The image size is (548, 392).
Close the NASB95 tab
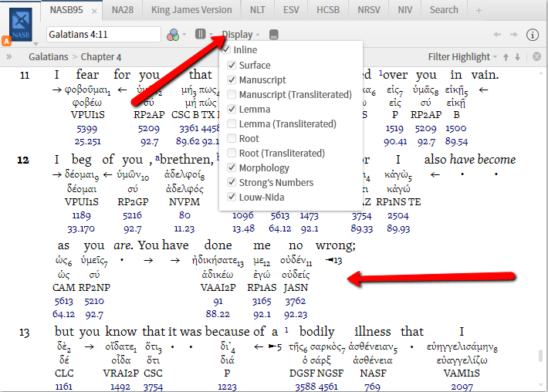[x=94, y=11]
